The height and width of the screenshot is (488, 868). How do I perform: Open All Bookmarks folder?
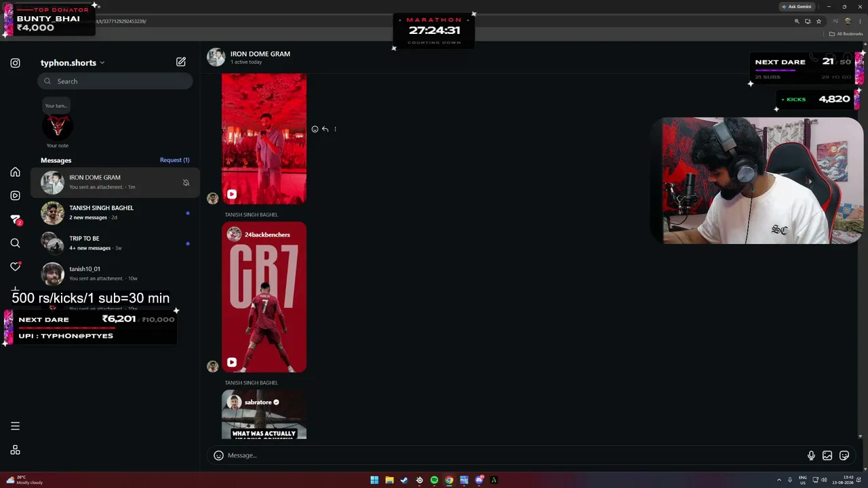846,34
